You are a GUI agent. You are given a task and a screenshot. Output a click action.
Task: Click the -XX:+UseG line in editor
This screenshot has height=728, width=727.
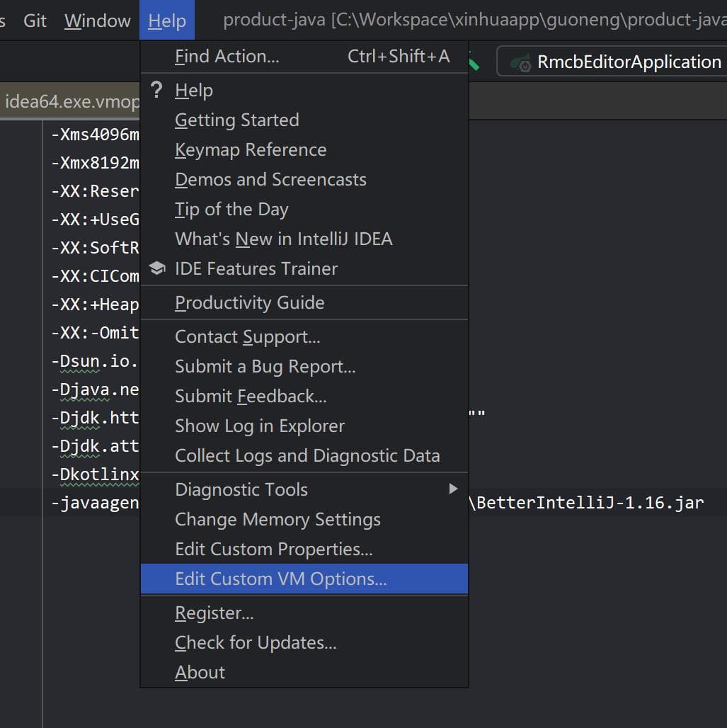click(x=95, y=220)
